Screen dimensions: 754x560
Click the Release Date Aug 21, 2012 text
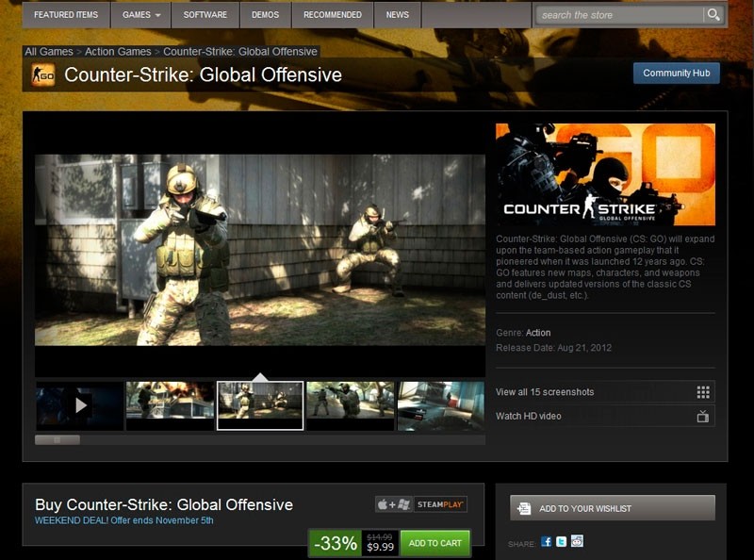click(553, 348)
